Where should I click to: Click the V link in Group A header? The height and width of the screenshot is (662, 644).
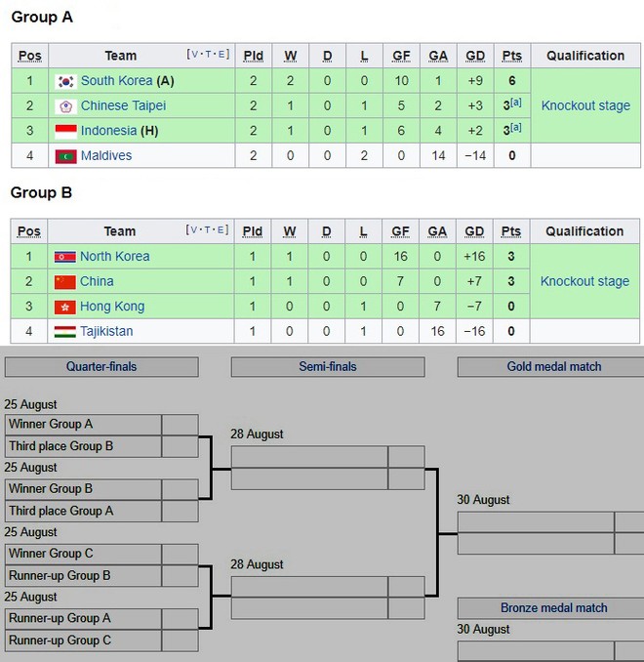point(194,54)
